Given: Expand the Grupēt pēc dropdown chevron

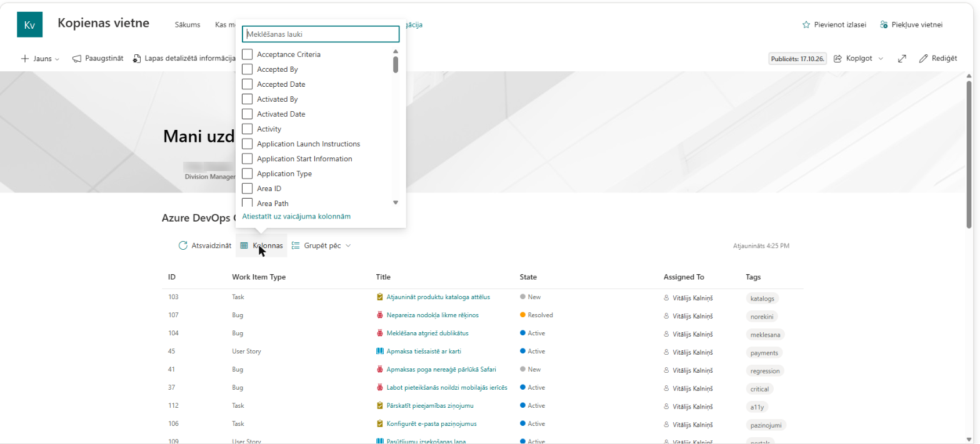Looking at the screenshot, I should click(x=348, y=246).
